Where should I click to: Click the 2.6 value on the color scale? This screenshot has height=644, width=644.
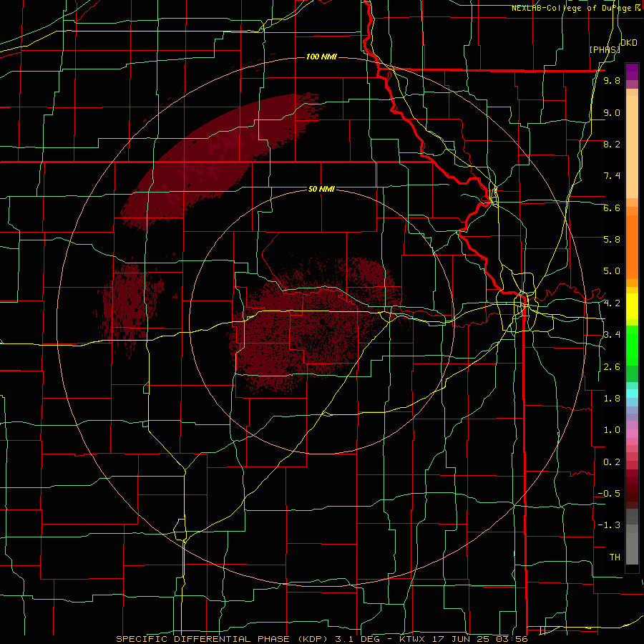(612, 367)
